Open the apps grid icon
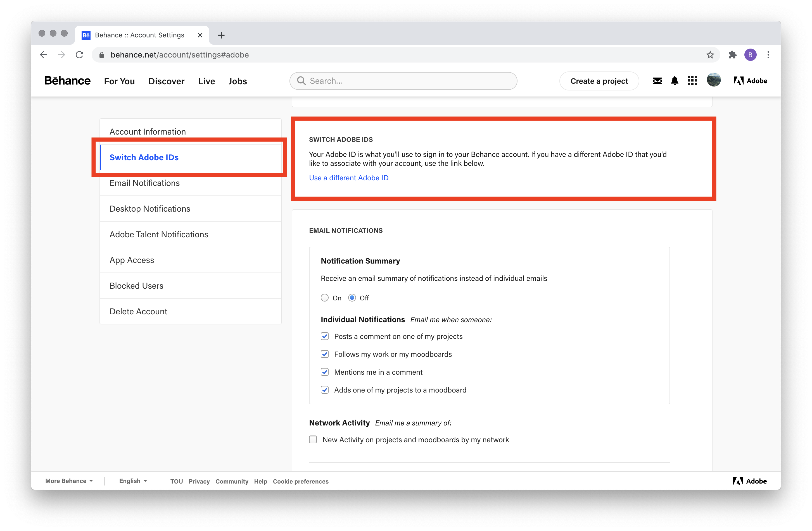 (692, 80)
